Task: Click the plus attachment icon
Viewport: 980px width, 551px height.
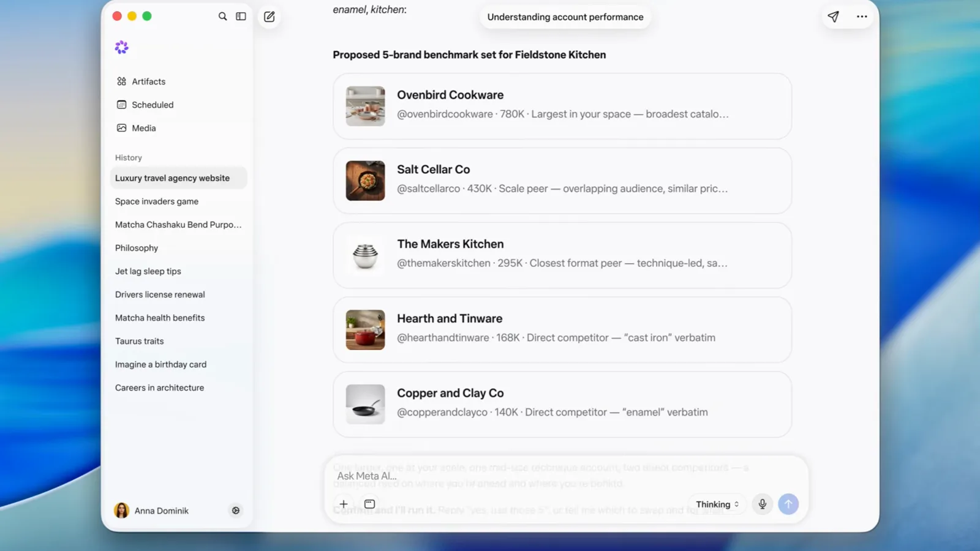Action: coord(344,504)
